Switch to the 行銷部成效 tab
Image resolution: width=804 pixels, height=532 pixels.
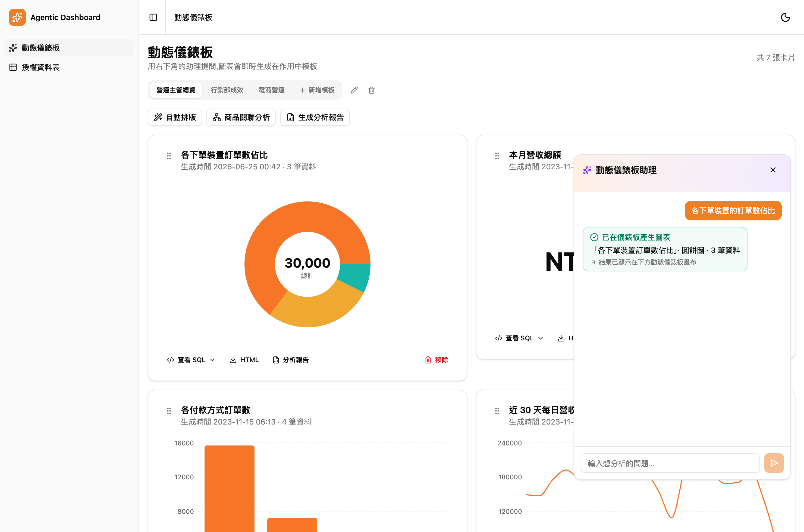227,90
